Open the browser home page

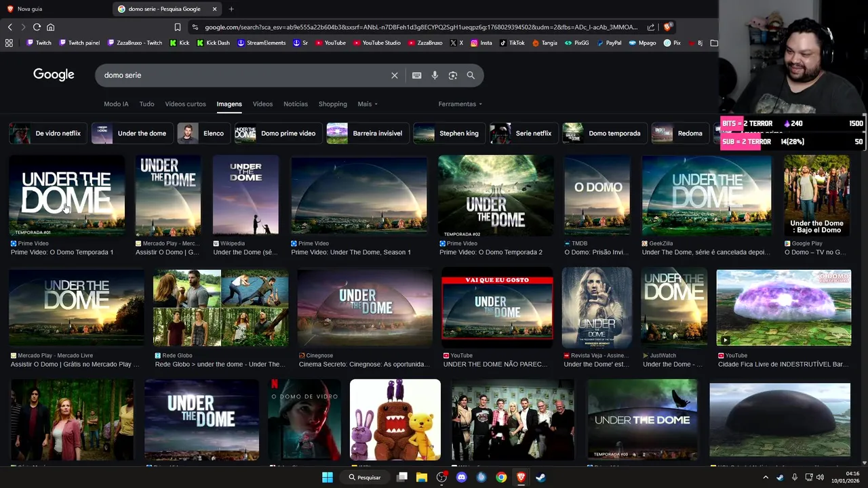point(50,27)
